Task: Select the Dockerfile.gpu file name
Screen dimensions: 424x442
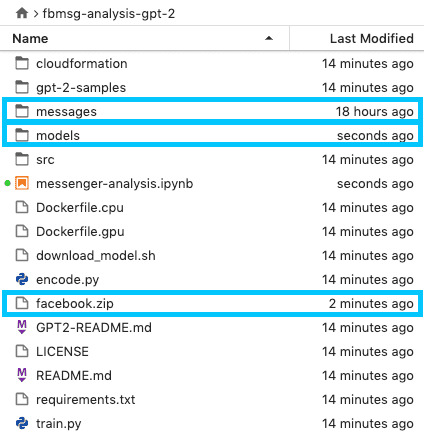Action: pyautogui.click(x=80, y=232)
